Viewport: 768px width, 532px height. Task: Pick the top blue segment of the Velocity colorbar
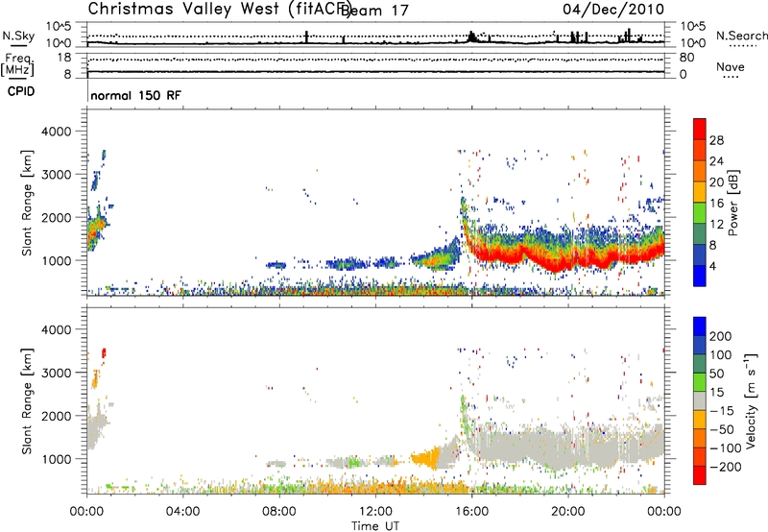click(700, 326)
